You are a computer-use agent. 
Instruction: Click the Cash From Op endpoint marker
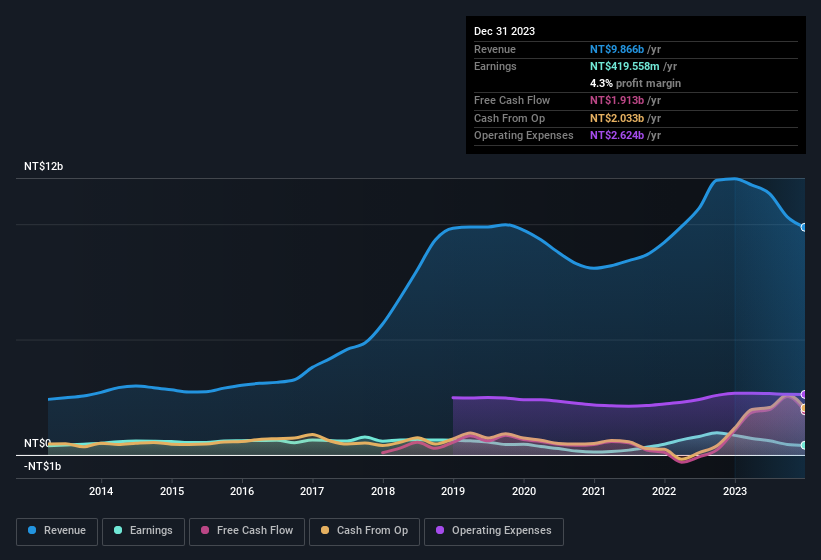(x=804, y=409)
